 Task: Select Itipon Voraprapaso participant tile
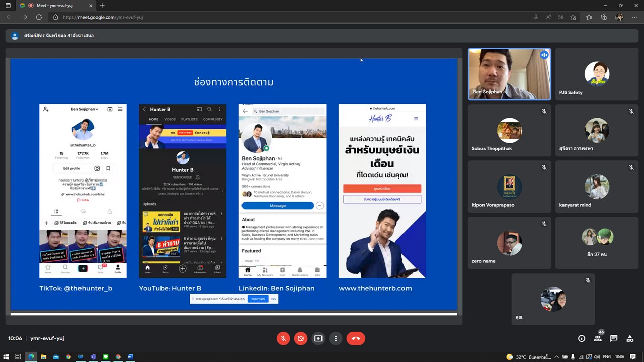[x=510, y=187]
